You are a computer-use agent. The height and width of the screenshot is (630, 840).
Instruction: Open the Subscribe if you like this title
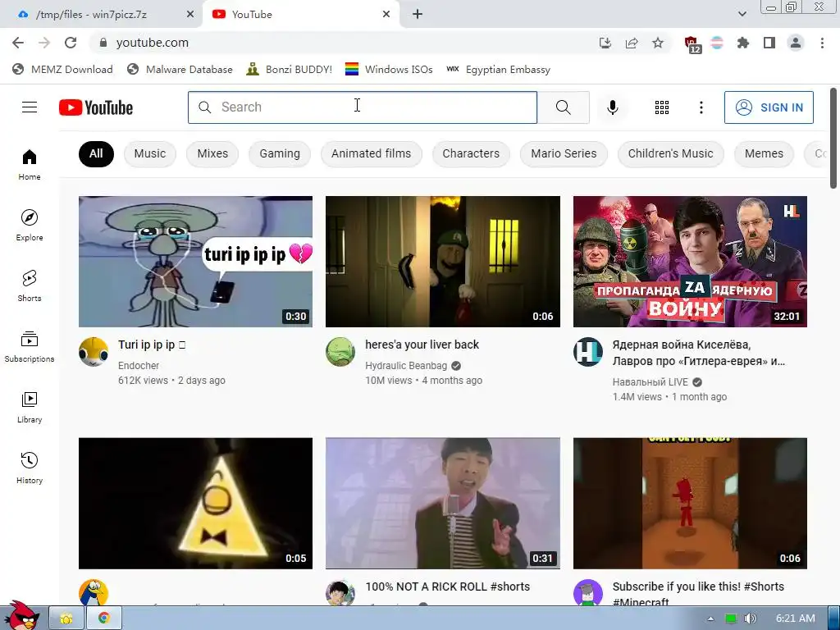click(698, 594)
